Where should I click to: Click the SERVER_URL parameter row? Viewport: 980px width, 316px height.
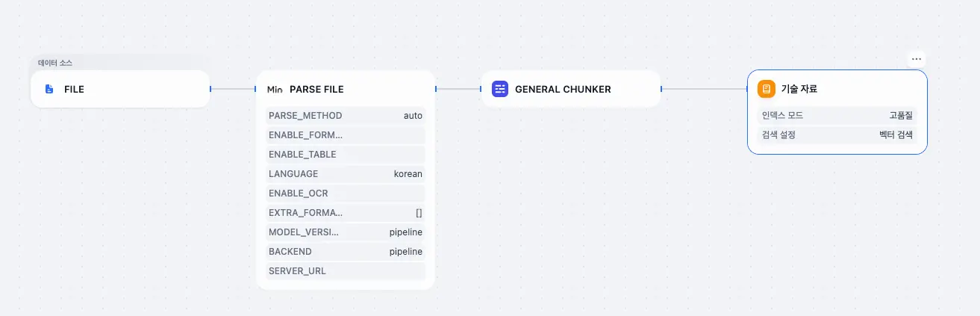(345, 271)
